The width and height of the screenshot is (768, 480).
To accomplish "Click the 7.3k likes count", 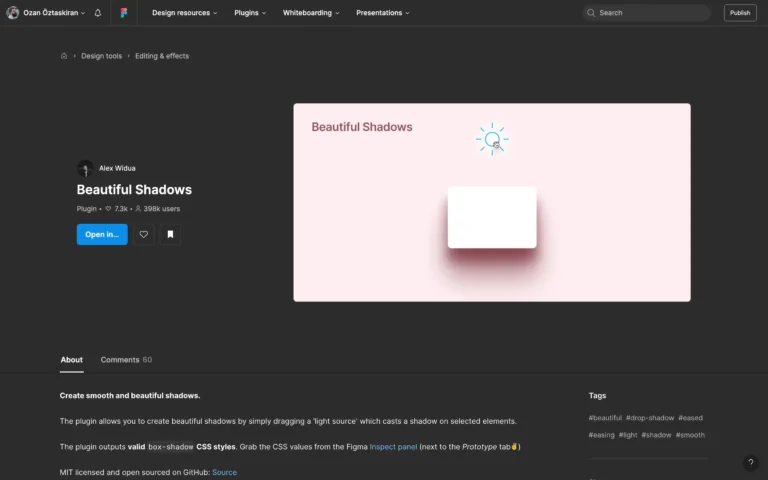I will click(117, 209).
